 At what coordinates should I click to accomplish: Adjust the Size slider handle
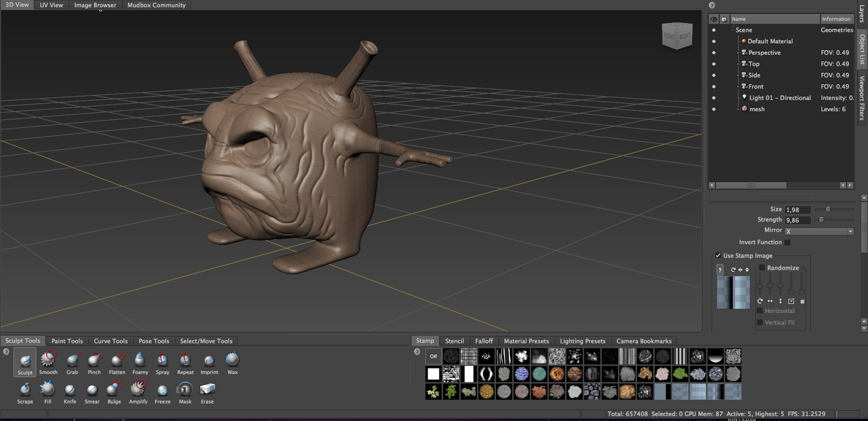(x=828, y=209)
